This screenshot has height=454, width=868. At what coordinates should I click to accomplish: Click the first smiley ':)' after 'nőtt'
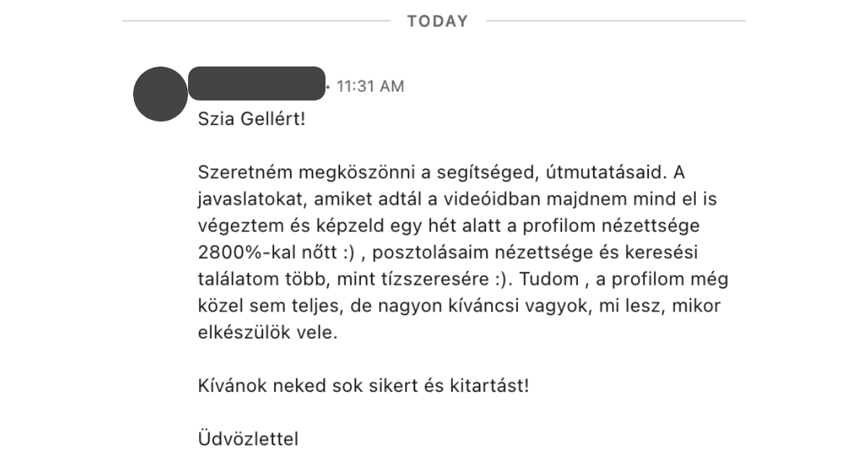(x=349, y=252)
